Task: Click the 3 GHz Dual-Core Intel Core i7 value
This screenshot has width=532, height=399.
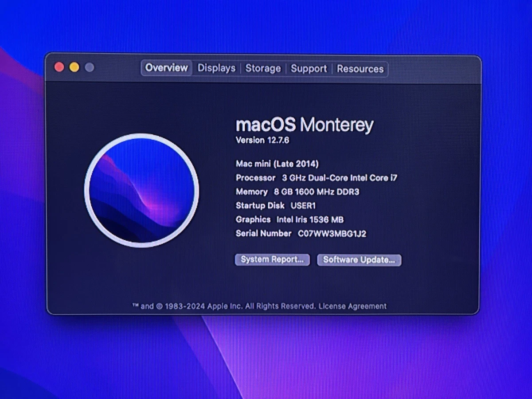Action: coord(340,178)
